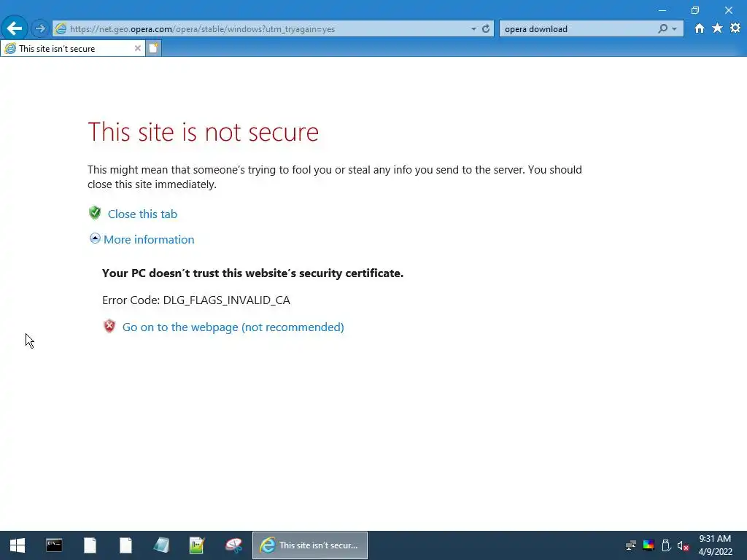Screen dimensions: 747x560
Task: Open the green chart notepad taskbar icon
Action: [197, 545]
